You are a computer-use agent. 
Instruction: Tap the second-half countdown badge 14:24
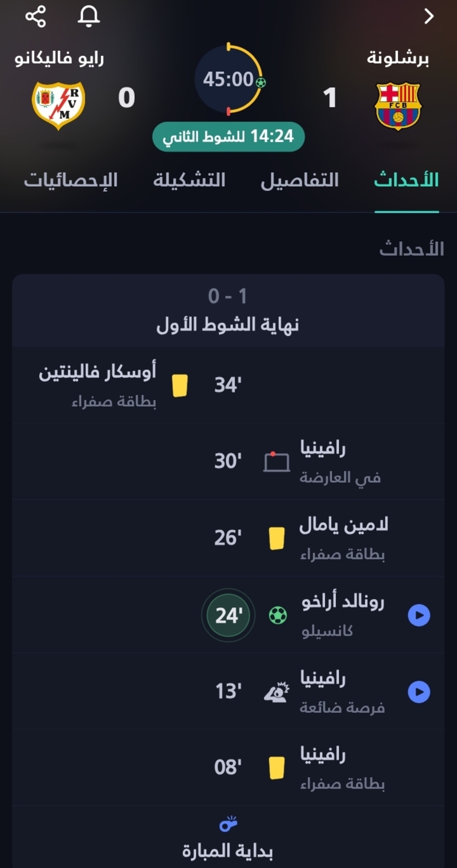[x=228, y=137]
